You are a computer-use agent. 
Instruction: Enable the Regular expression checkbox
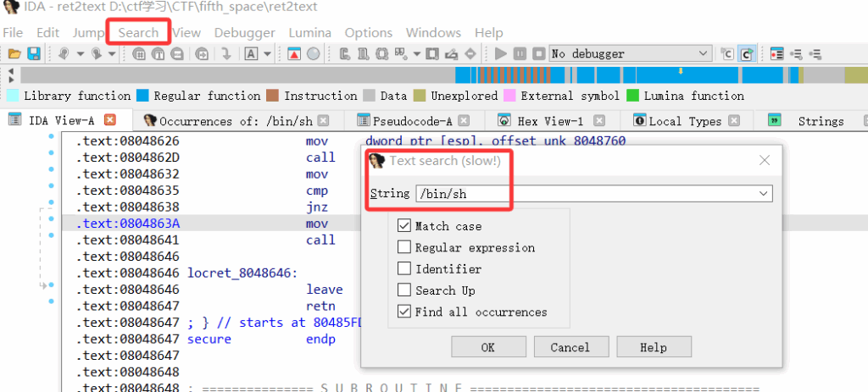coord(404,247)
